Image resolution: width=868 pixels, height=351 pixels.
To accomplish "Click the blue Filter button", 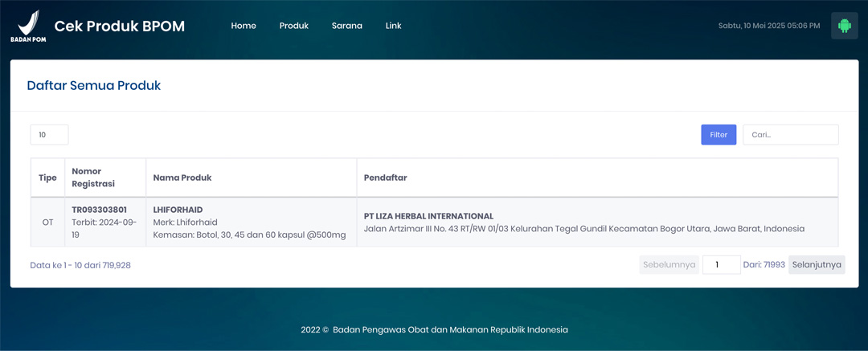I will pyautogui.click(x=719, y=134).
